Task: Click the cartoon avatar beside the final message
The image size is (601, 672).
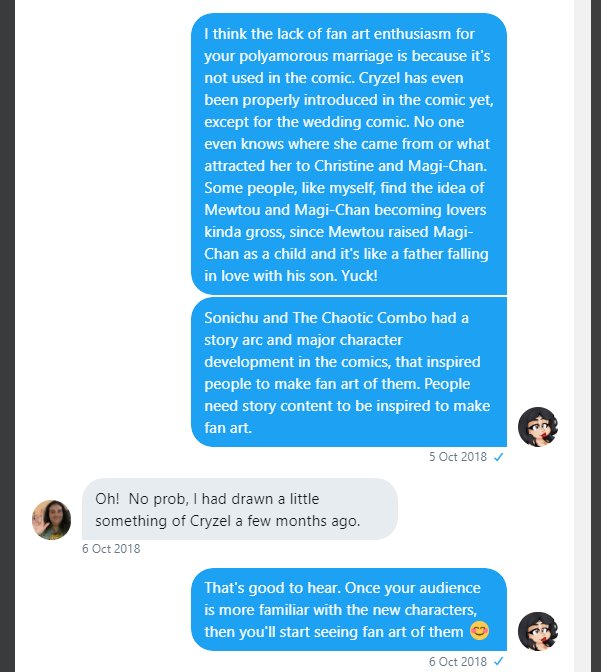Action: pos(538,630)
